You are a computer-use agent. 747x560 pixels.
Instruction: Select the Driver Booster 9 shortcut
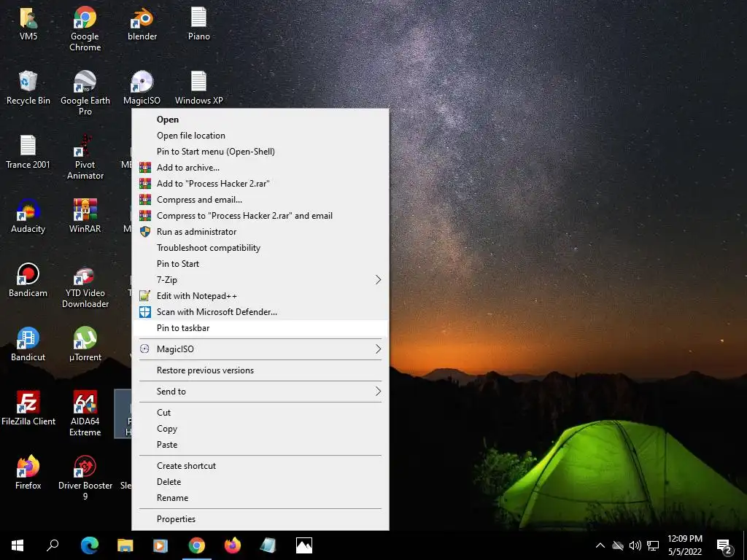85,478
